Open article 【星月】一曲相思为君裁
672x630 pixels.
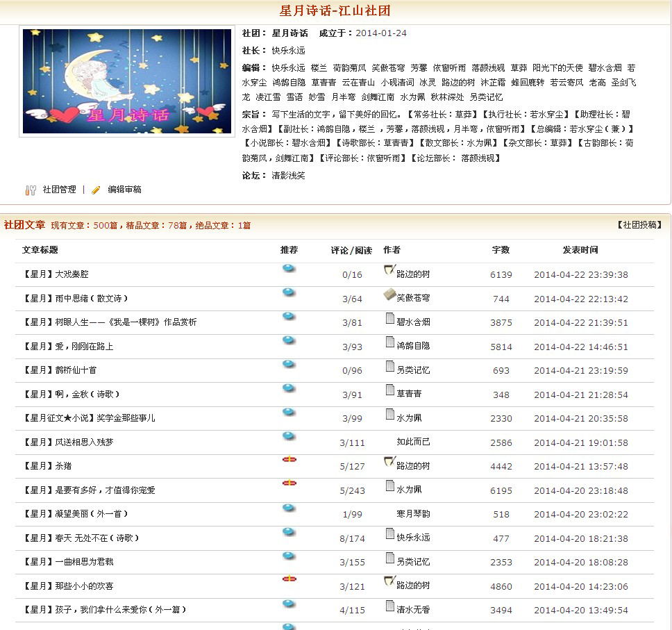coord(68,562)
